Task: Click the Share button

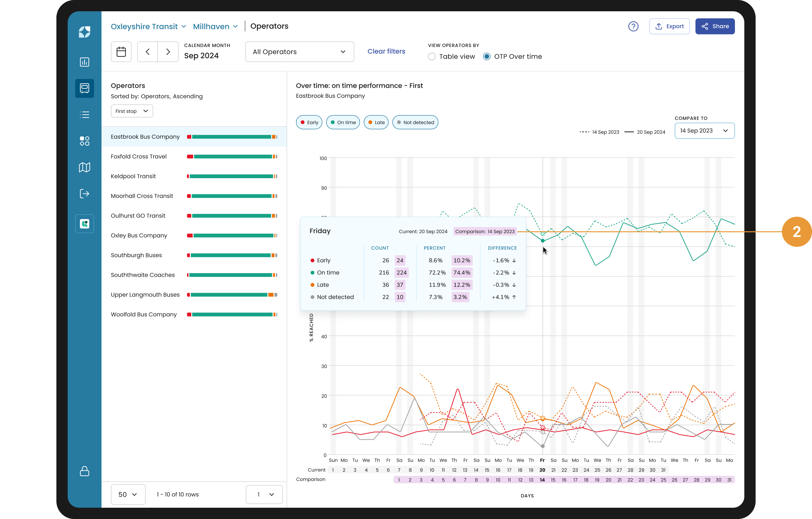Action: pos(715,26)
